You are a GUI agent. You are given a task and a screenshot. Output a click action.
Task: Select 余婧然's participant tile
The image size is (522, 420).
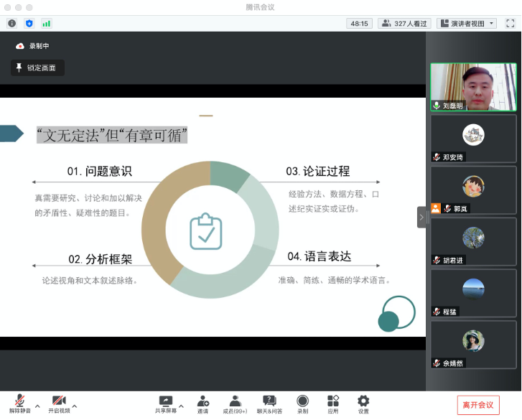[x=473, y=345]
